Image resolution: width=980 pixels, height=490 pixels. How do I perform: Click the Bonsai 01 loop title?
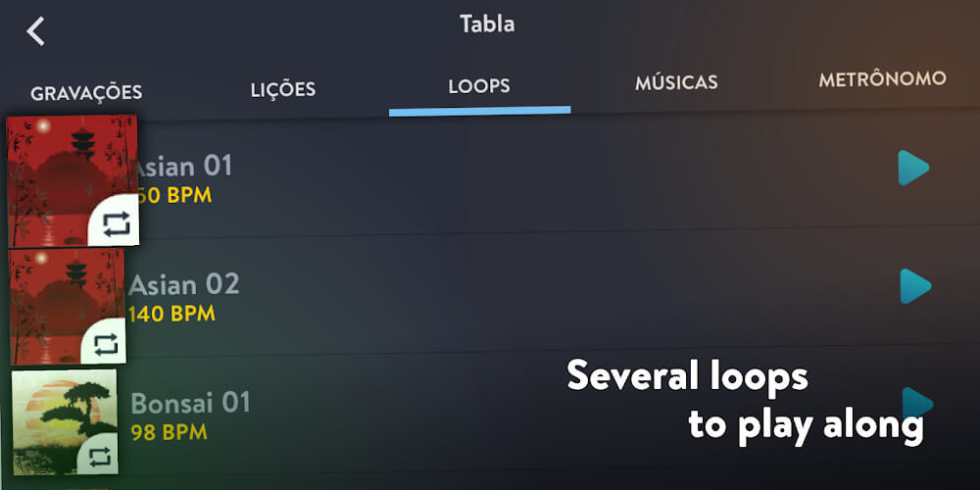click(x=191, y=403)
